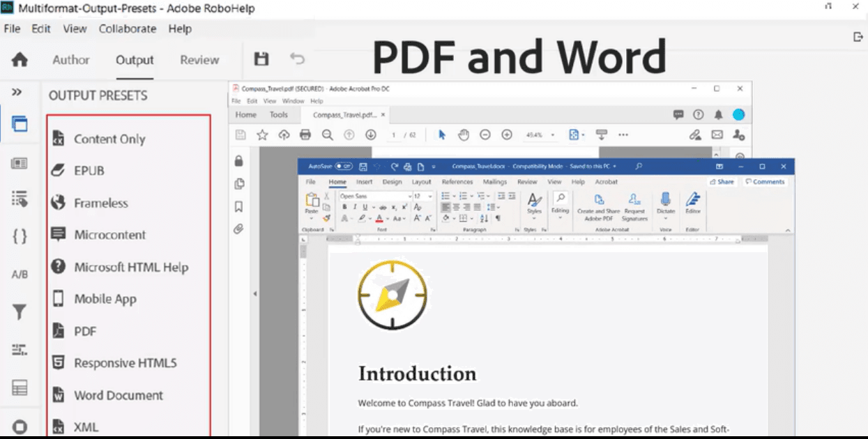Click the RoboHelp Home icon
This screenshot has width=868, height=439.
(20, 60)
